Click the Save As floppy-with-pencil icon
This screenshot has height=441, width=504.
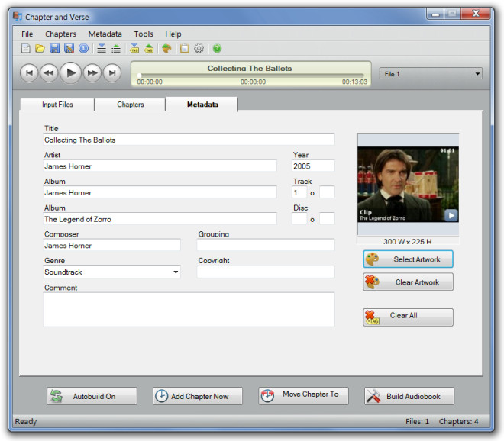point(69,49)
